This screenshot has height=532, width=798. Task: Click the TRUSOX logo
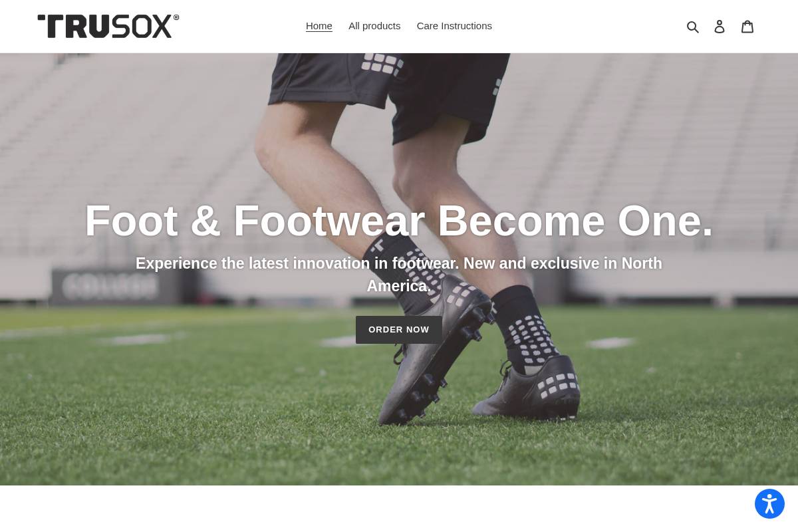coord(108,26)
